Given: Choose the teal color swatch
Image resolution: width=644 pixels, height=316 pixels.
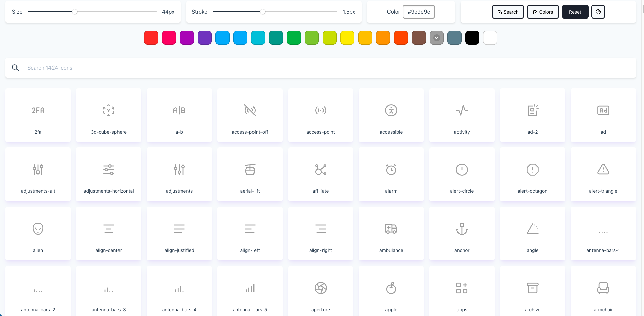Looking at the screenshot, I should click(x=276, y=38).
